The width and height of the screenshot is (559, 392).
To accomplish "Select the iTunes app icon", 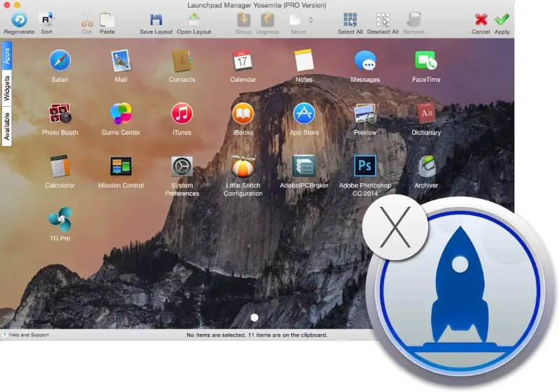I will [182, 114].
